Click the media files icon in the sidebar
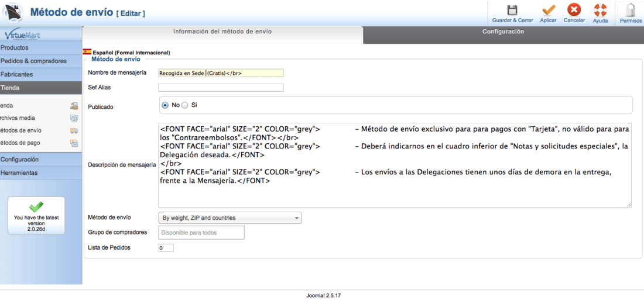644x304 pixels. pos(74,118)
